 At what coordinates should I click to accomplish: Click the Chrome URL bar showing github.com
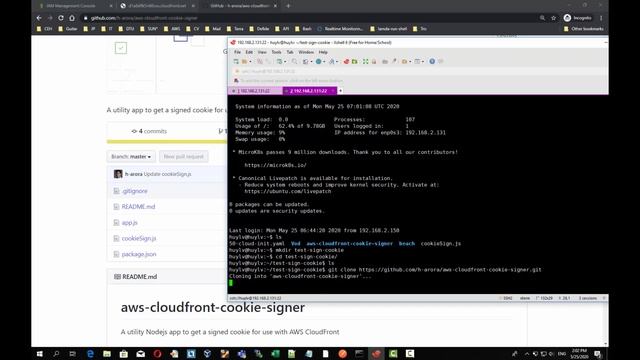310,18
